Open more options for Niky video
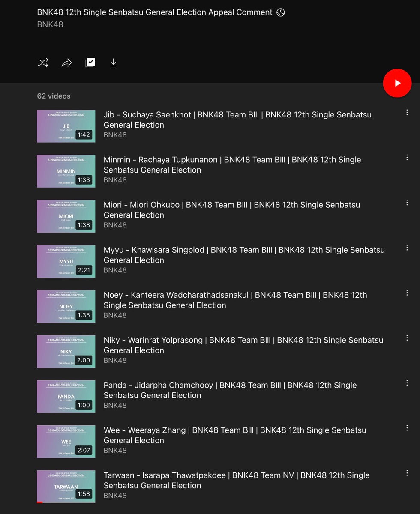420x514 pixels. click(x=407, y=338)
